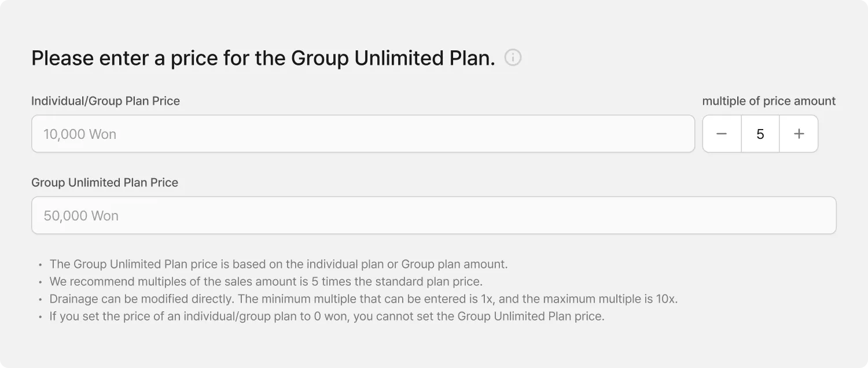Decrease the price multiple with minus button
Viewport: 868px width, 368px height.
pyautogui.click(x=722, y=134)
